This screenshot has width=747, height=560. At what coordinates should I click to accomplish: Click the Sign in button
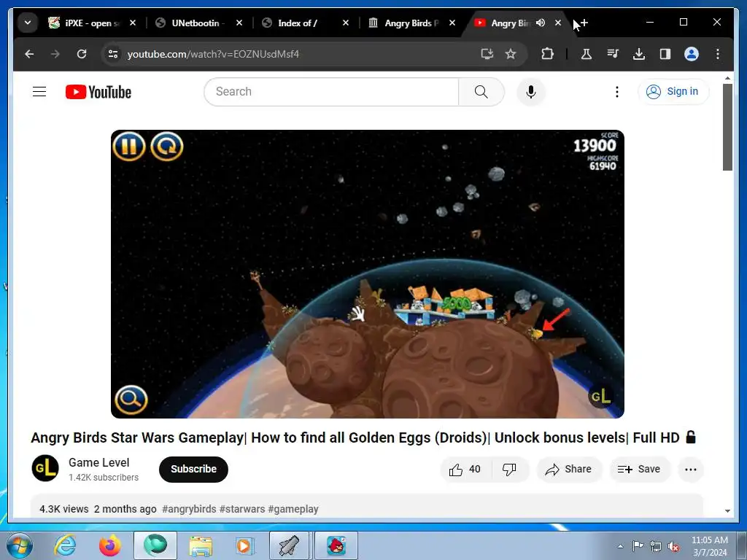click(673, 91)
